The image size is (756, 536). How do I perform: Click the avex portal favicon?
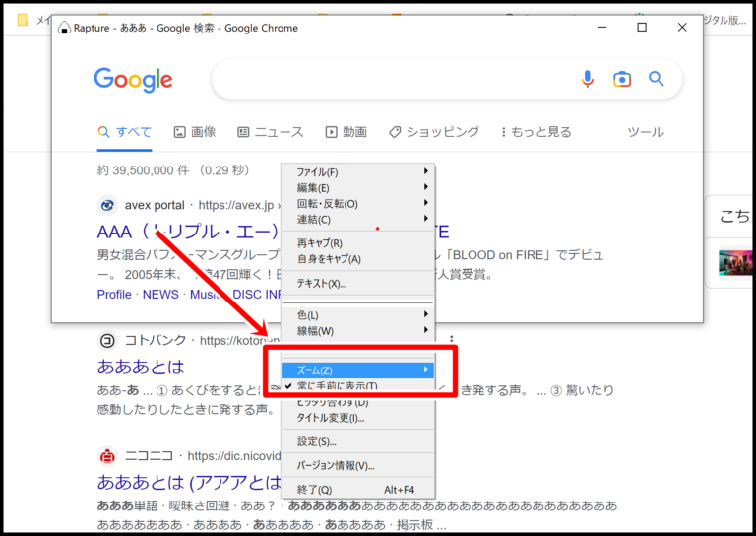tap(107, 206)
